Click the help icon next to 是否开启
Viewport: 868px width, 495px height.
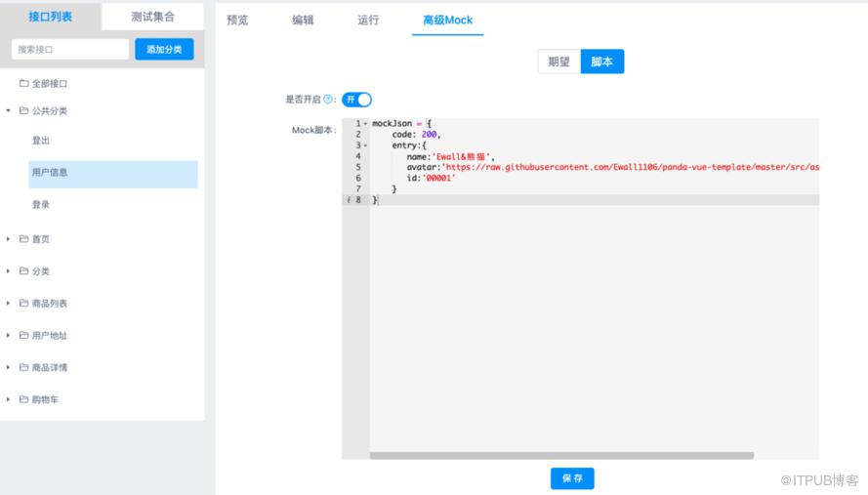pyautogui.click(x=328, y=100)
